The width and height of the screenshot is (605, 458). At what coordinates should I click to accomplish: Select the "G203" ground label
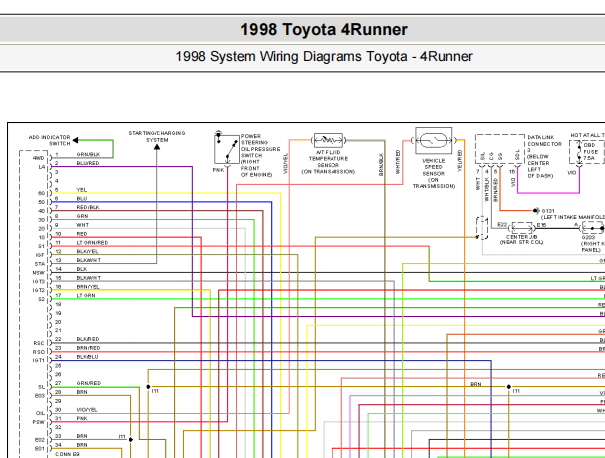[588, 237]
